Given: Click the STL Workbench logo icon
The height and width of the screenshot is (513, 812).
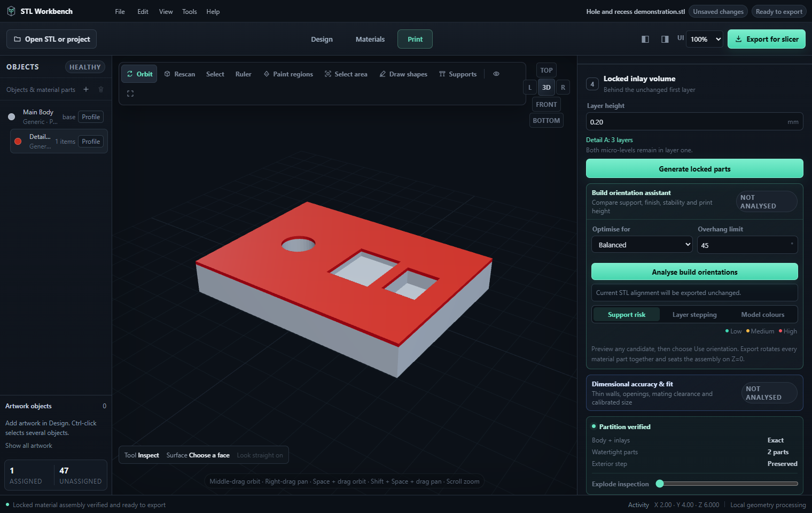Looking at the screenshot, I should (11, 11).
